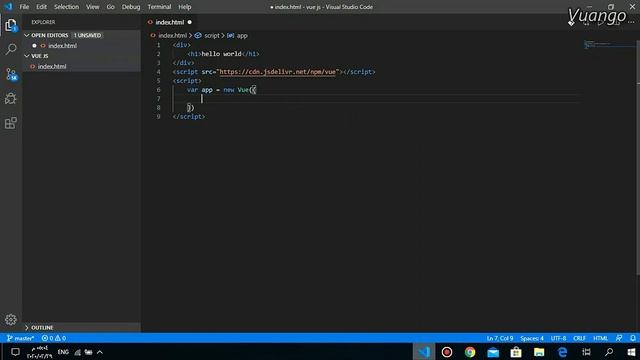Open the Debug view in activity bar

(x=11, y=98)
